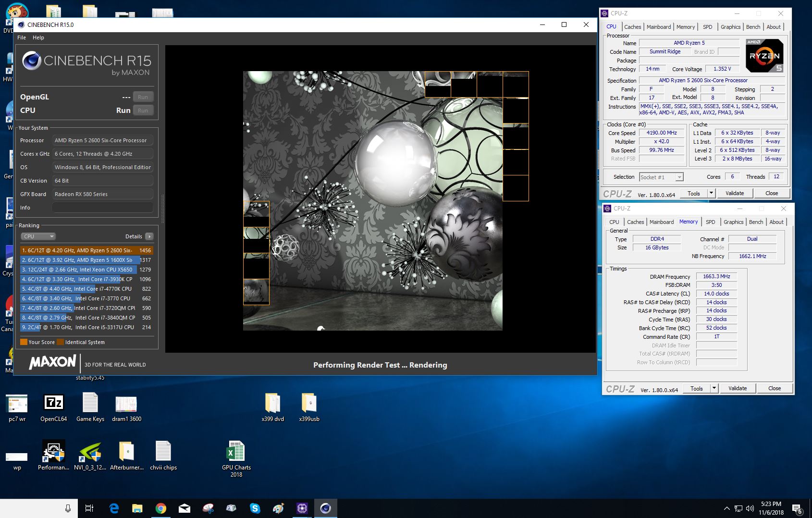812x518 pixels.
Task: Select ranking row Intel Core i7-3930K
Action: (x=86, y=279)
